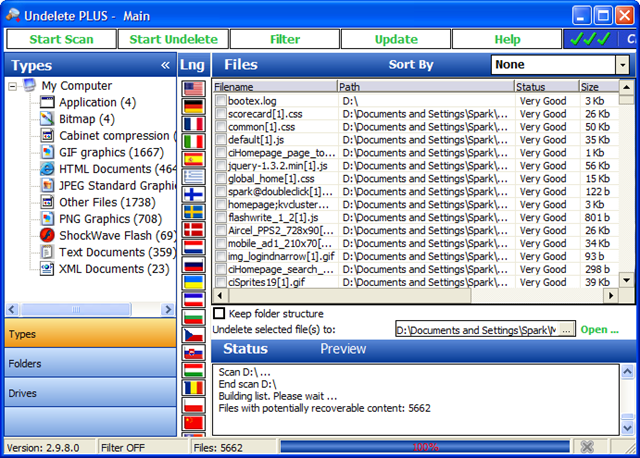Open the Filter menu button
The height and width of the screenshot is (458, 640).
(x=285, y=39)
